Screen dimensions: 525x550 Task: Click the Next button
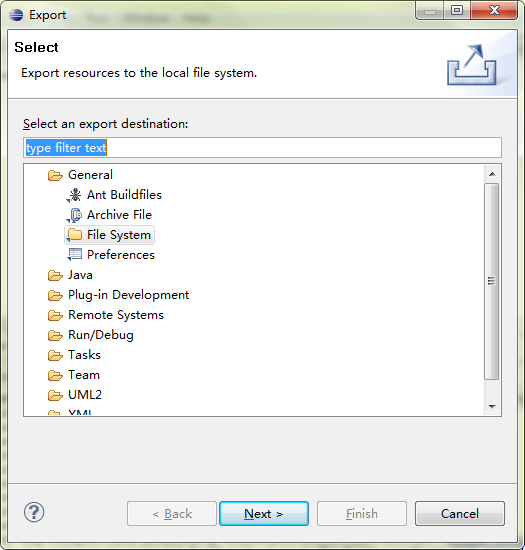pos(264,514)
